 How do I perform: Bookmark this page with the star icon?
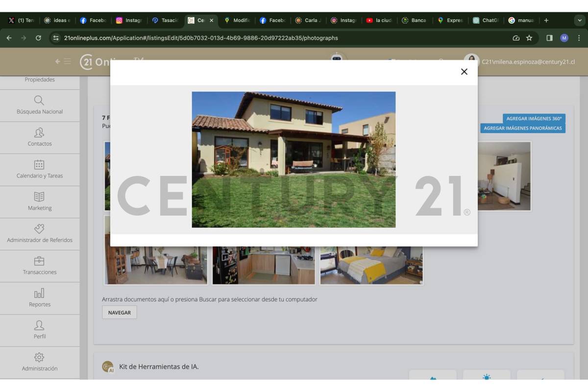(529, 38)
